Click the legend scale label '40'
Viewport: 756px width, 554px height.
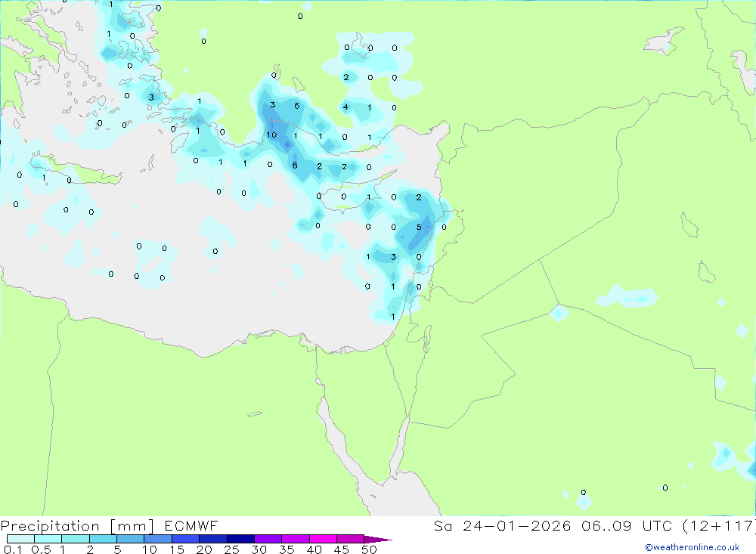[314, 549]
